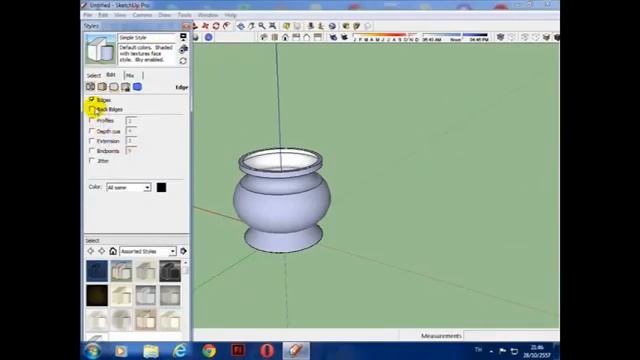Select the dark blue style thumbnail
Viewport: 640px width, 360px height.
click(x=97, y=271)
